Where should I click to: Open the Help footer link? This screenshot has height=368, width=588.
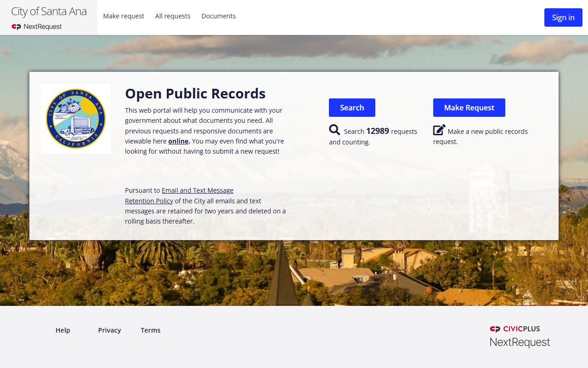pos(63,330)
